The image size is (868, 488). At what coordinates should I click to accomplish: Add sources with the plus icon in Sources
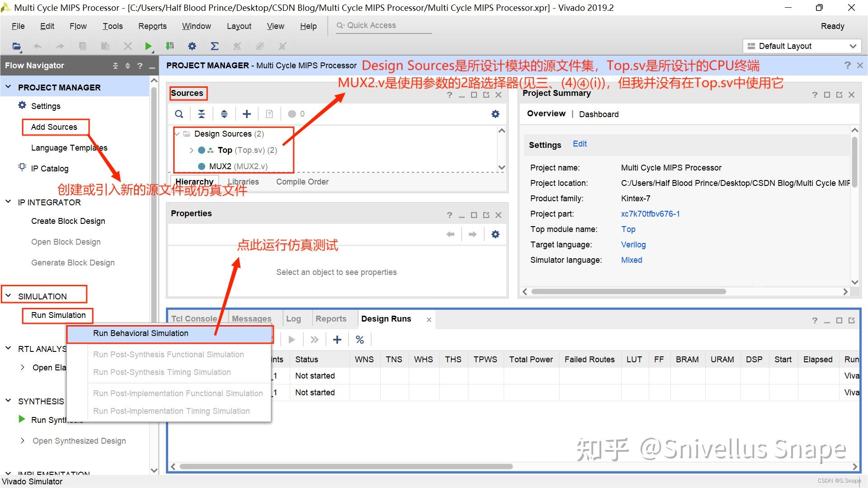click(x=247, y=114)
